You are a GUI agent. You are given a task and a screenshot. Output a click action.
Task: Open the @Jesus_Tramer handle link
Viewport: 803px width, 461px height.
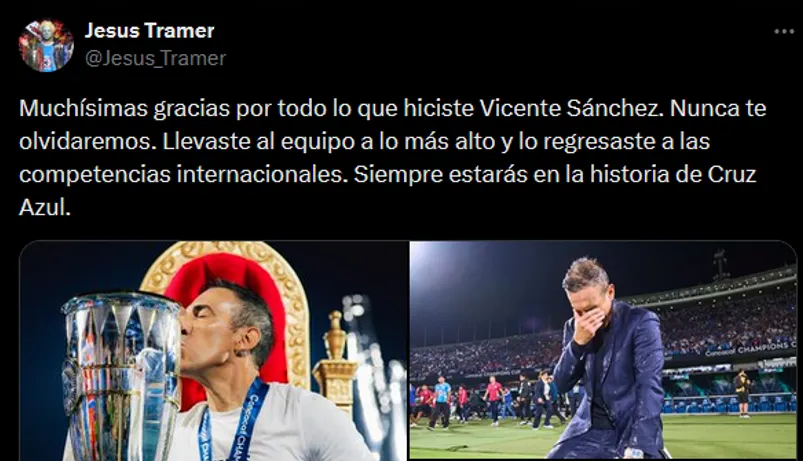pos(155,58)
